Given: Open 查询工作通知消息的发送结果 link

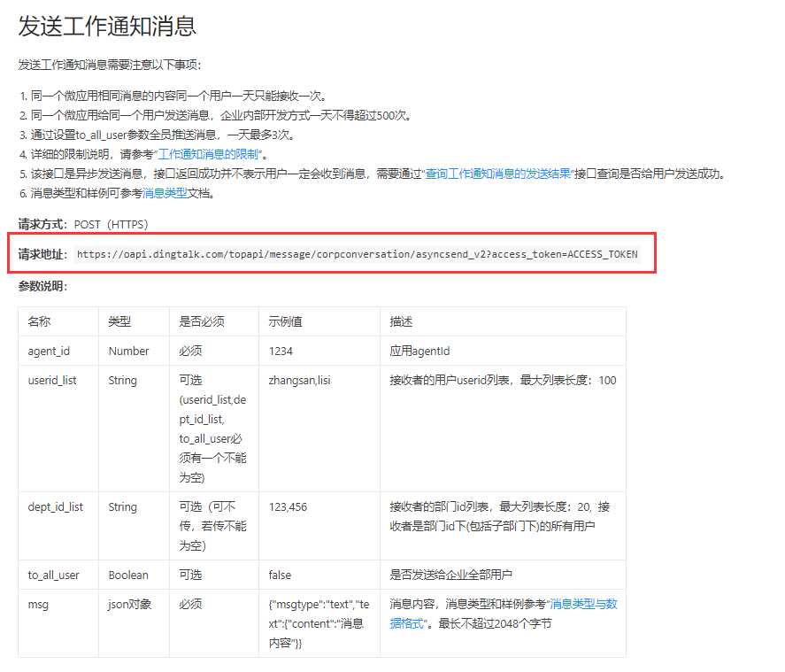Looking at the screenshot, I should click(498, 174).
